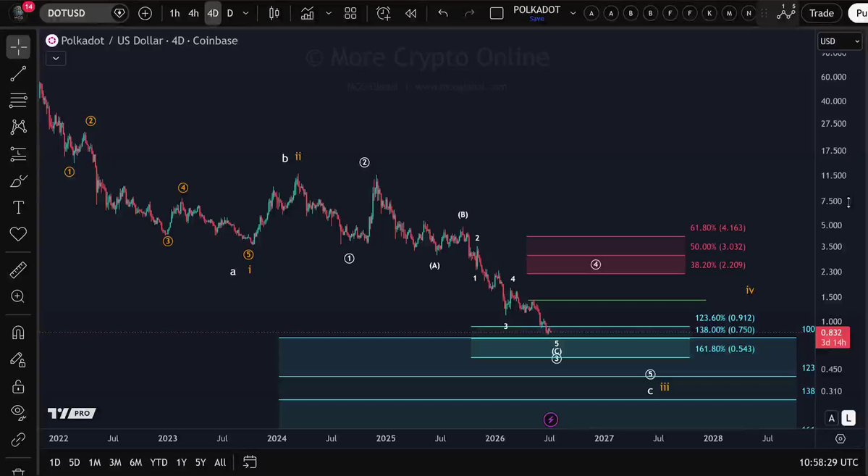Choose the patterns drawing tool
Screen dimensions: 868x476
[18, 127]
